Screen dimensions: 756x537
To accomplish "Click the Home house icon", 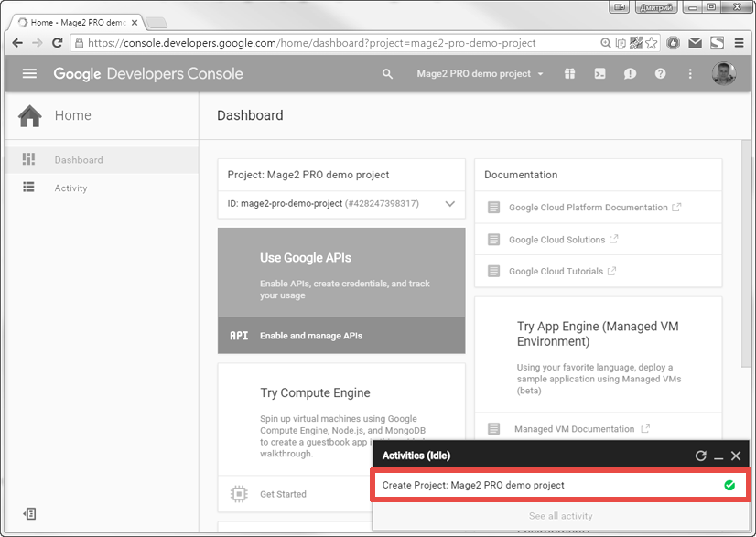I will [x=30, y=115].
